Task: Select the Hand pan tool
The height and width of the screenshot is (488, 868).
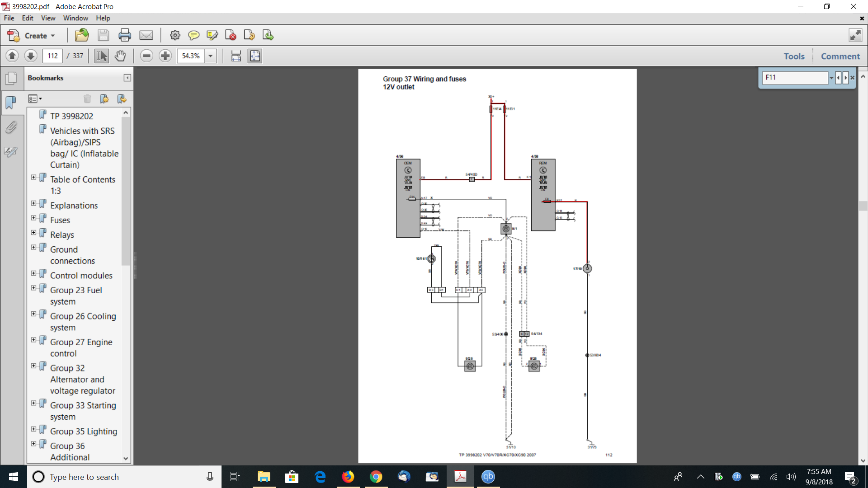Action: coord(120,56)
